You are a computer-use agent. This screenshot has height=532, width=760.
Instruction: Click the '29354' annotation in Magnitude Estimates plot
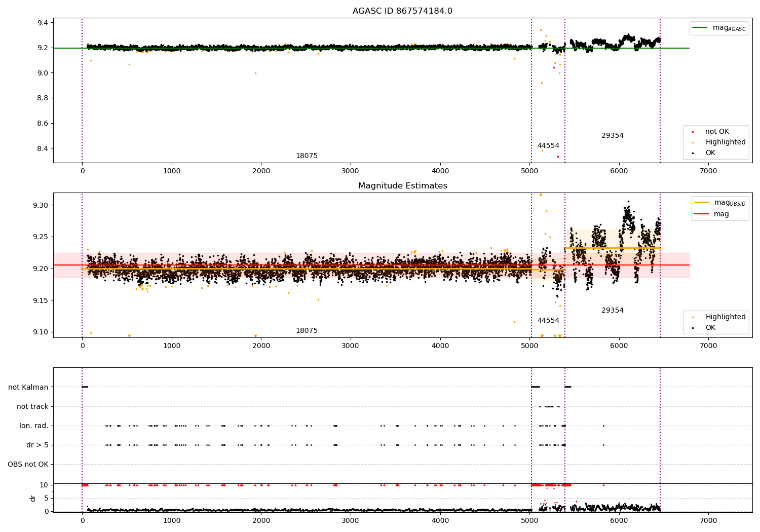pyautogui.click(x=613, y=311)
